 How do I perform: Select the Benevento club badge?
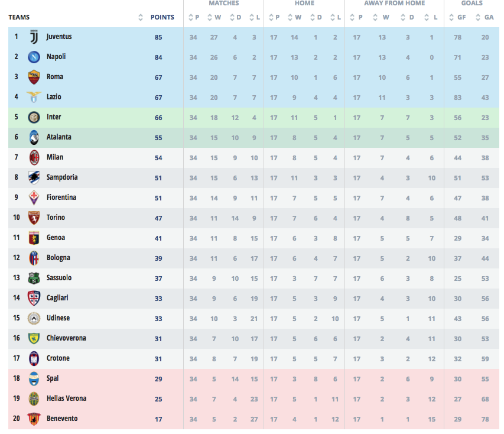click(34, 419)
